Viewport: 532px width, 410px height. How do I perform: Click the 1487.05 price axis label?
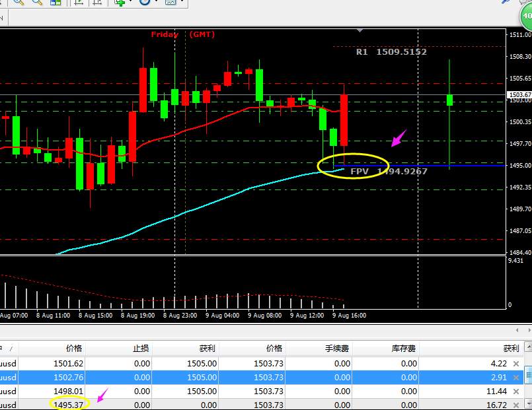pyautogui.click(x=520, y=231)
